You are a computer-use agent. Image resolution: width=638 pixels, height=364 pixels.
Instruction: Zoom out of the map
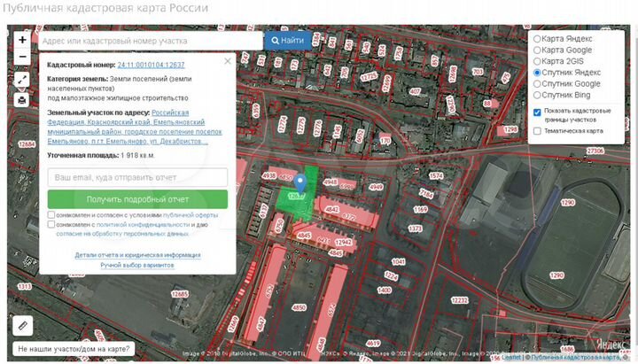click(22, 58)
